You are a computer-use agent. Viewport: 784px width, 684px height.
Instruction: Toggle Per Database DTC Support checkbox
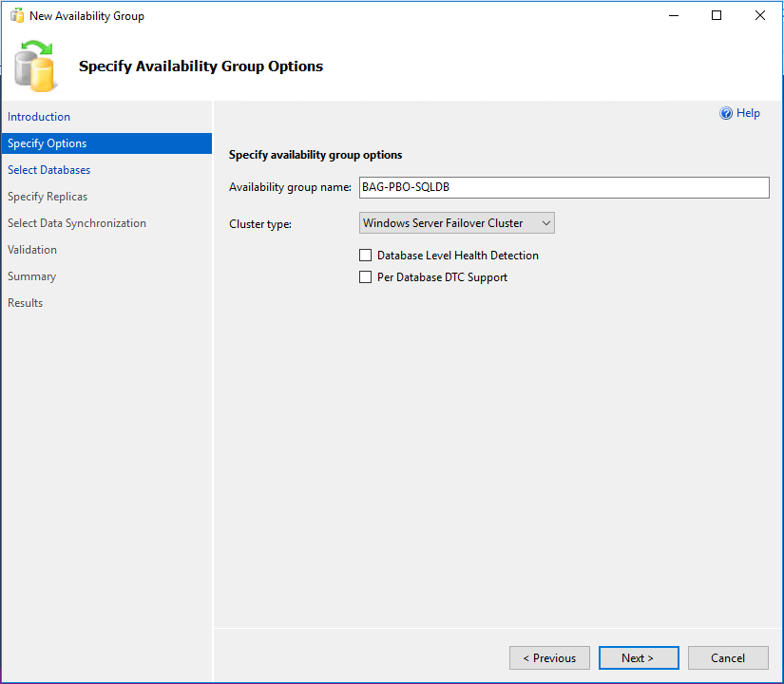pos(365,277)
